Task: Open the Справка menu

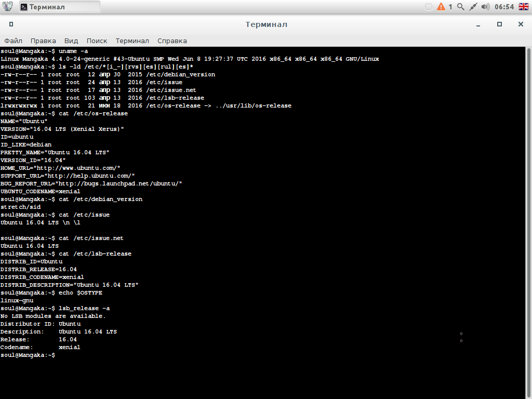Action: [x=172, y=41]
